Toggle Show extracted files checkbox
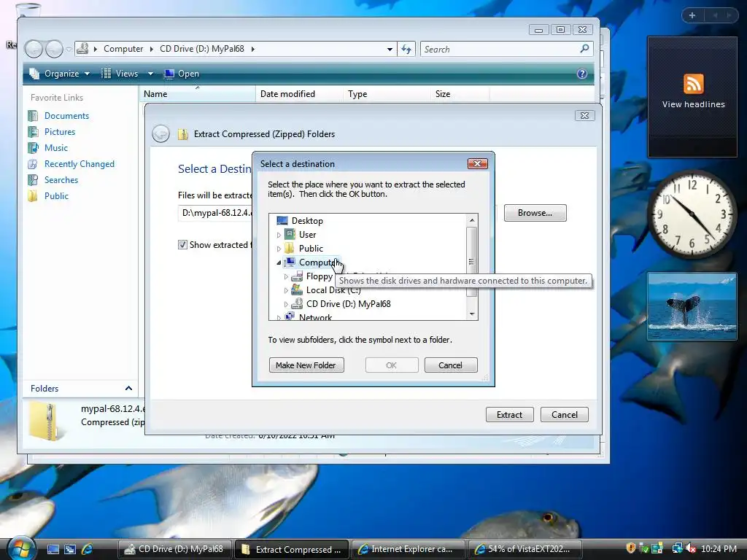This screenshot has width=747, height=560. pyautogui.click(x=182, y=245)
